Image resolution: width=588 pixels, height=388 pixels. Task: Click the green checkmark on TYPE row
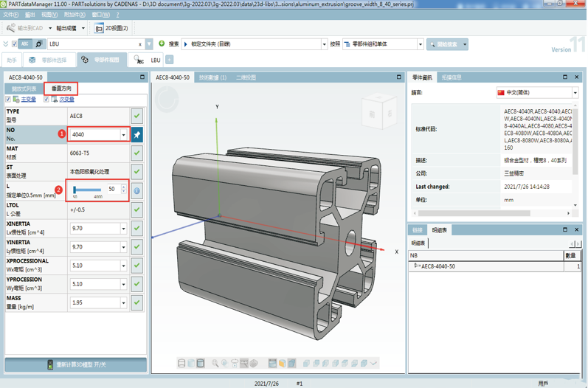point(137,116)
